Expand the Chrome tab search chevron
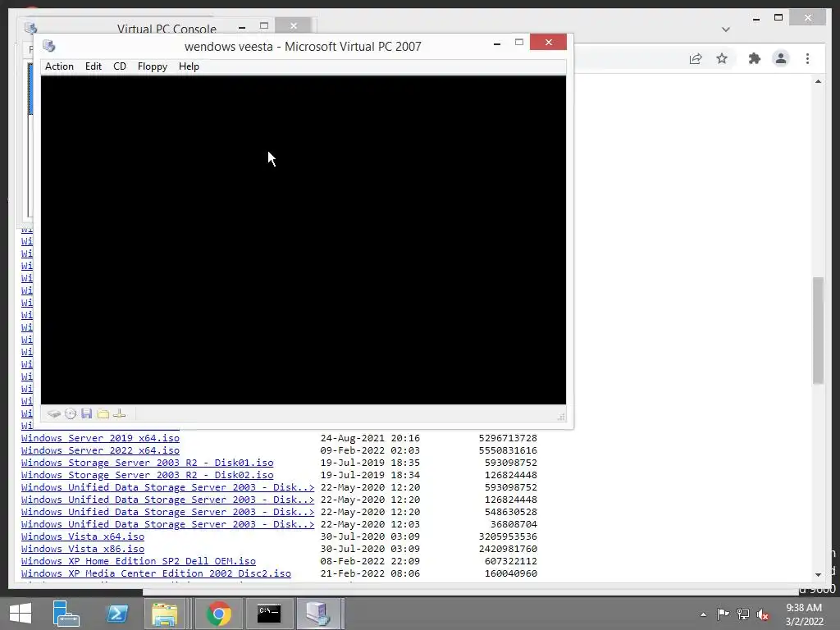Screen dimensions: 840x630 pos(726,30)
